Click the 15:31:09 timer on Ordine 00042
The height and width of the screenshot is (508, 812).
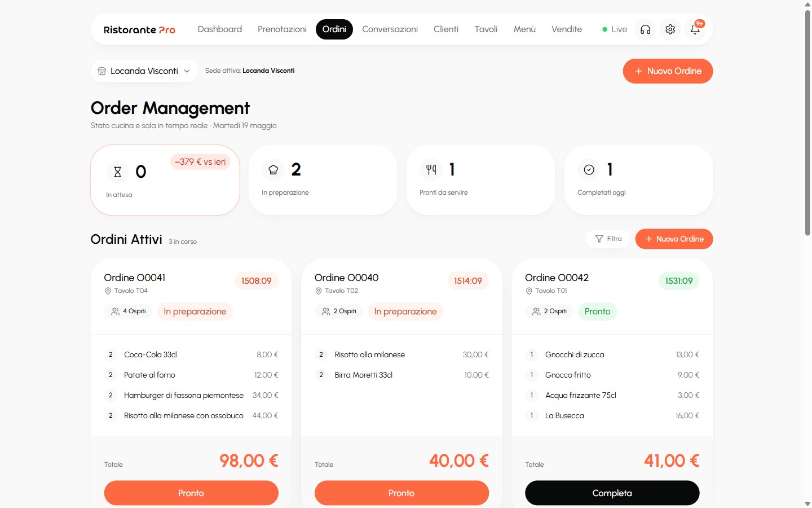point(679,281)
